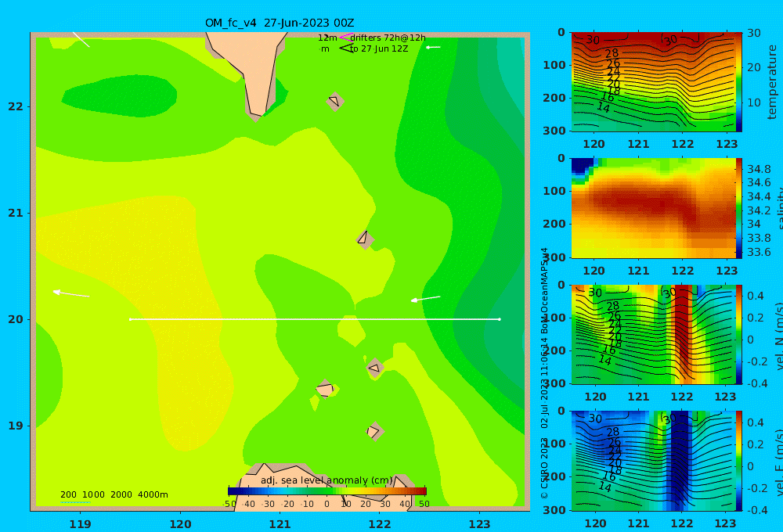Click the vertical CSIRO copyright text
Screen dimensions: 783x532
click(544, 373)
